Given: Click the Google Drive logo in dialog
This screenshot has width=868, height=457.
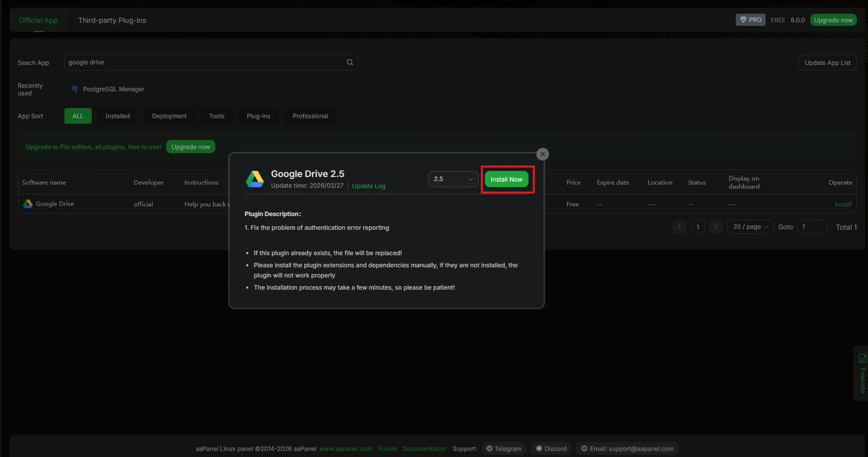Looking at the screenshot, I should point(255,179).
